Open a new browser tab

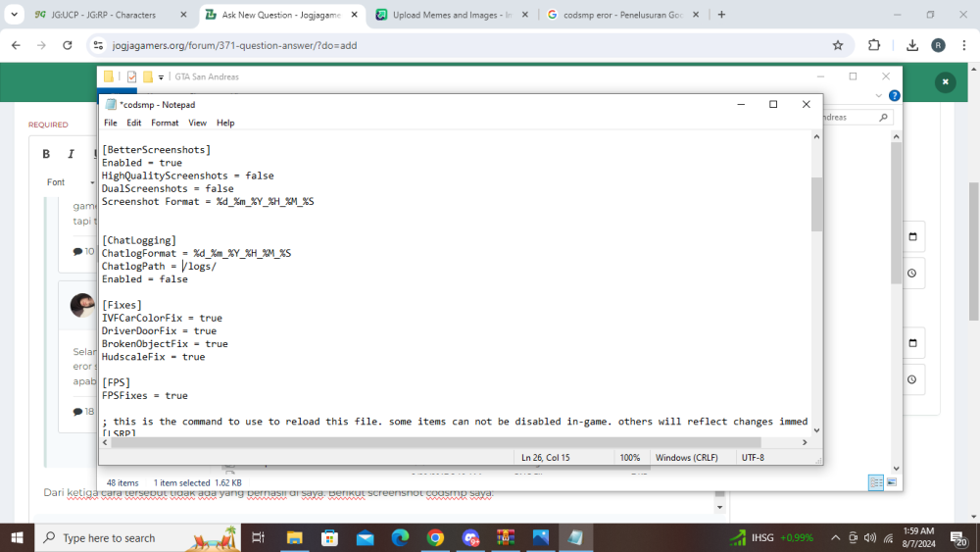point(722,15)
